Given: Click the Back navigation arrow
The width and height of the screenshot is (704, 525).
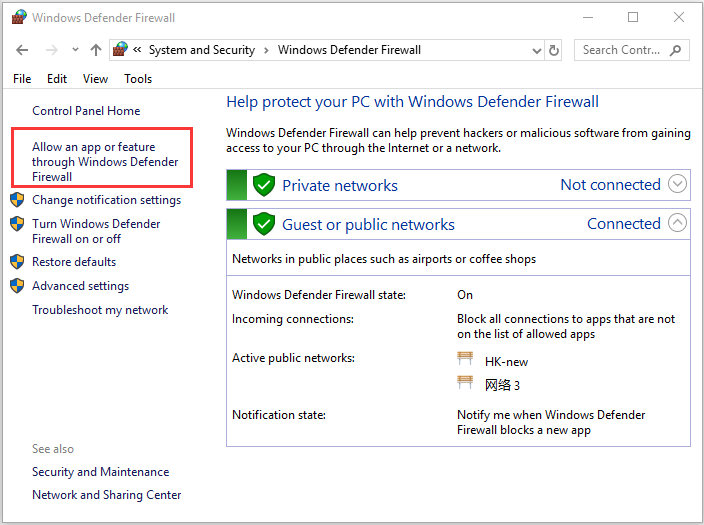Looking at the screenshot, I should [x=22, y=50].
